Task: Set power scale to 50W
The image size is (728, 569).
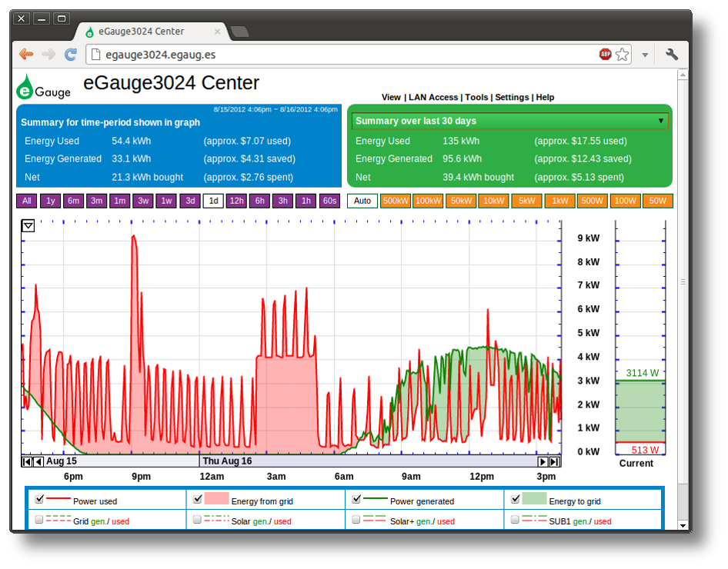Action: [x=657, y=201]
